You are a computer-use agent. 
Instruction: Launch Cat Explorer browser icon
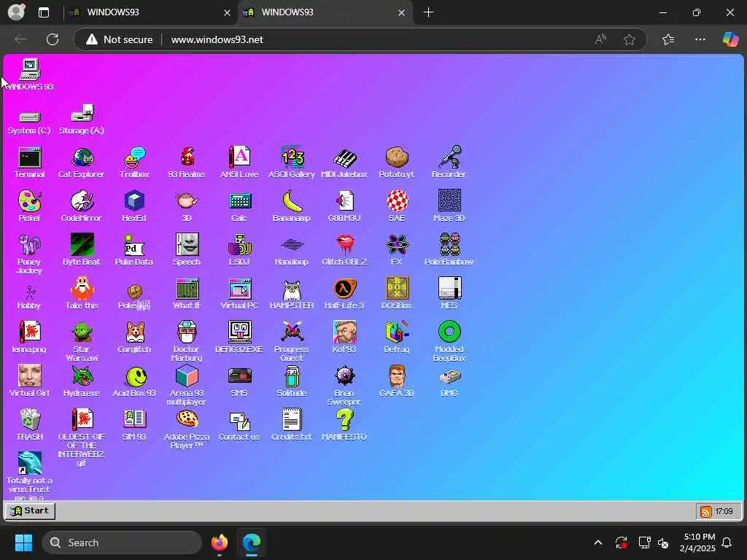coord(82,163)
